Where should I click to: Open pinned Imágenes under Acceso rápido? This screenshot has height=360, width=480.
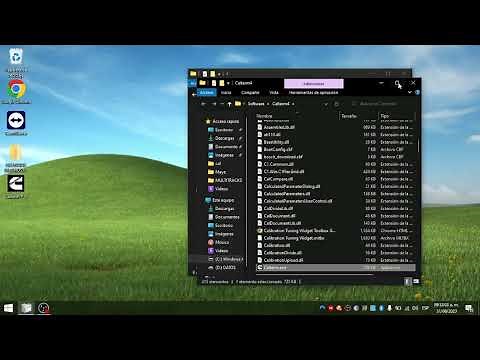click(224, 155)
